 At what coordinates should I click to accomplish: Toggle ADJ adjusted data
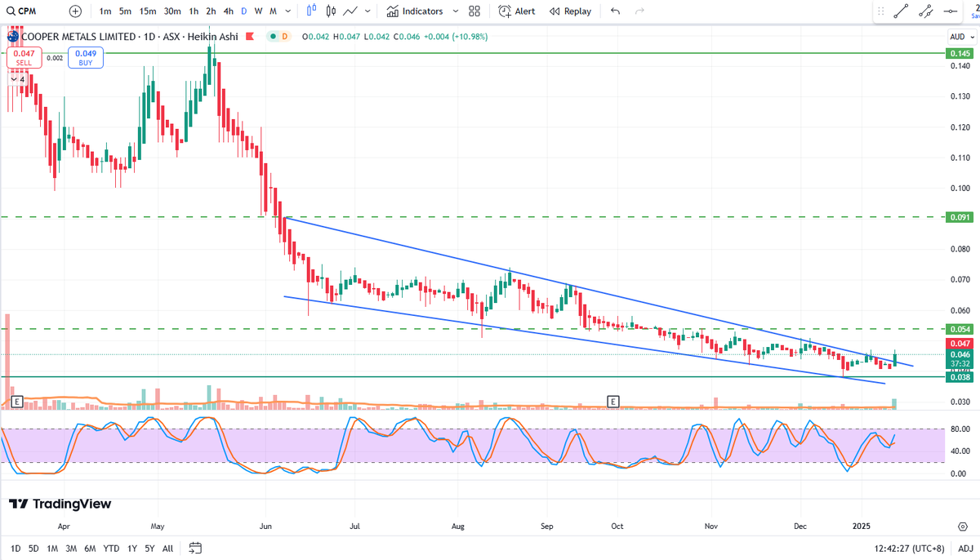pyautogui.click(x=965, y=548)
